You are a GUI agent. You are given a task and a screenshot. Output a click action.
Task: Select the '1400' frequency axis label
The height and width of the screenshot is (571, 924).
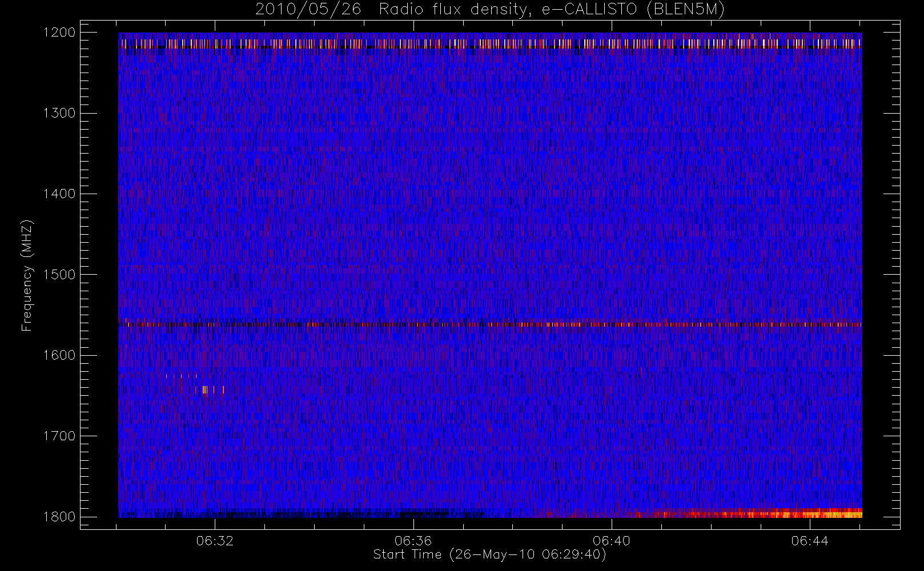(59, 194)
